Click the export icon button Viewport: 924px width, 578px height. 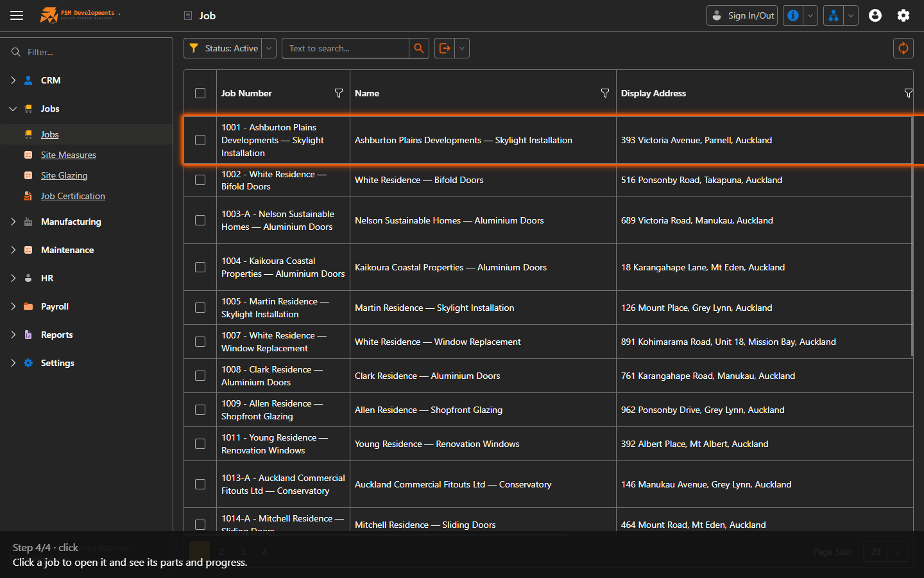445,48
